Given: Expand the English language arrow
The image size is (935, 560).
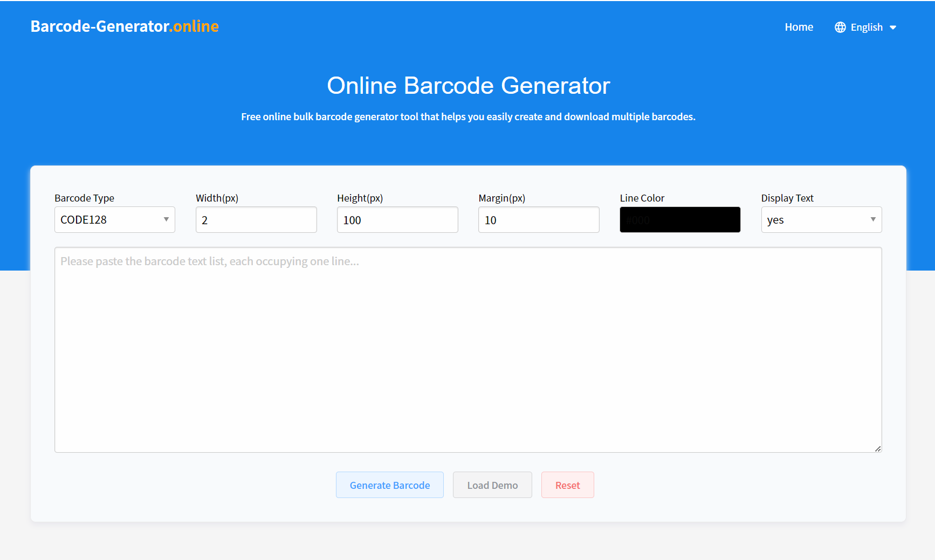Looking at the screenshot, I should pyautogui.click(x=893, y=27).
